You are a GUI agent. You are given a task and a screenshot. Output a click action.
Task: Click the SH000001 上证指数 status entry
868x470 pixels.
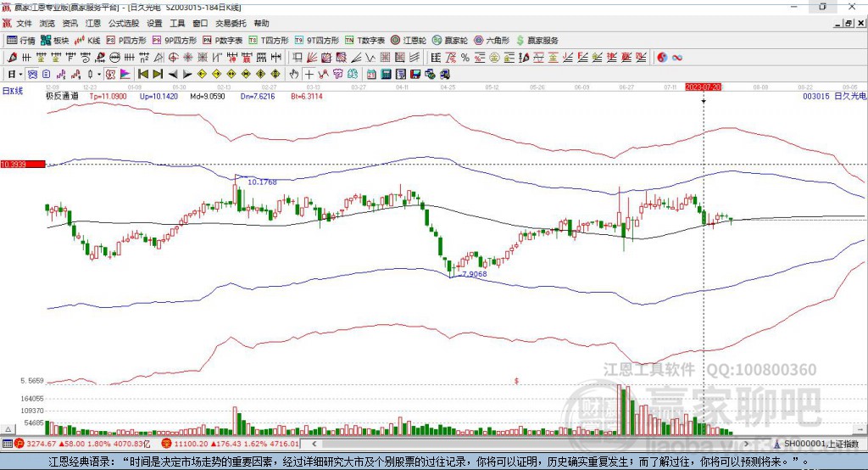(x=816, y=444)
